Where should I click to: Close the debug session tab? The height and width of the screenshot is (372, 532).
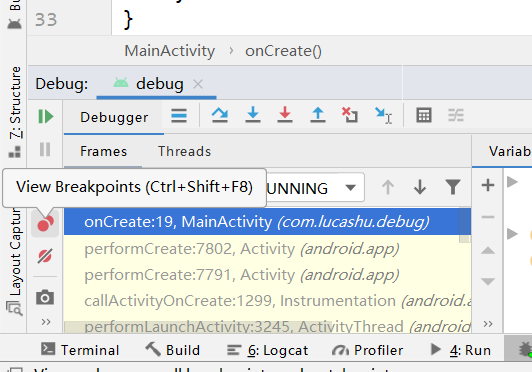pyautogui.click(x=198, y=84)
